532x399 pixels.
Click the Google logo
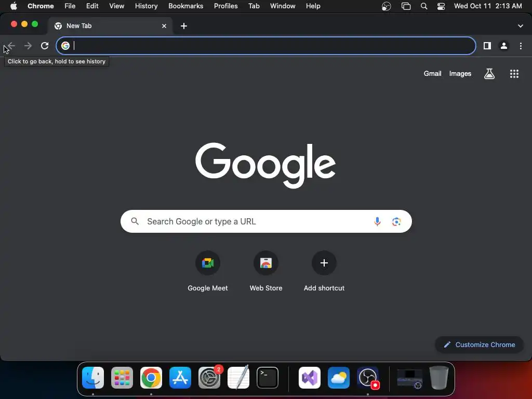pyautogui.click(x=265, y=165)
